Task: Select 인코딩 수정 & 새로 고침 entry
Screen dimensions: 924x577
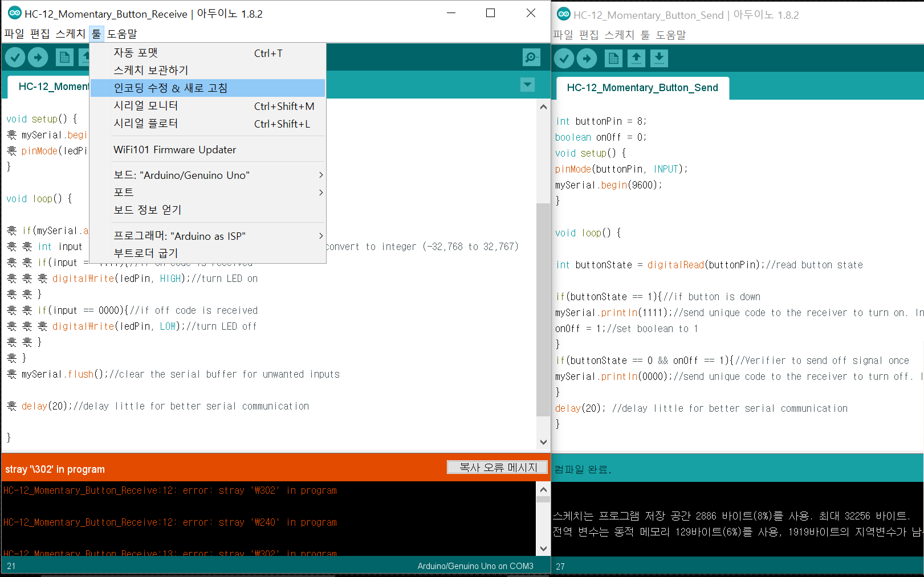Action: click(x=207, y=88)
